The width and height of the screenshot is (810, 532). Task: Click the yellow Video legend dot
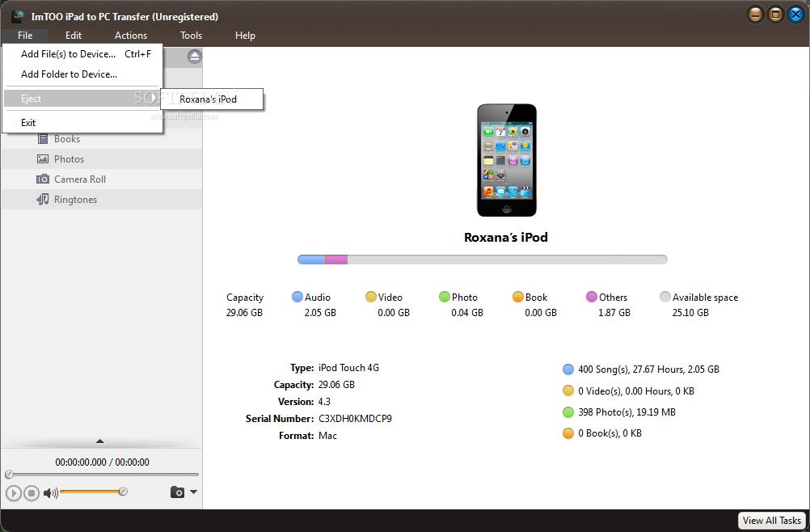pos(371,297)
